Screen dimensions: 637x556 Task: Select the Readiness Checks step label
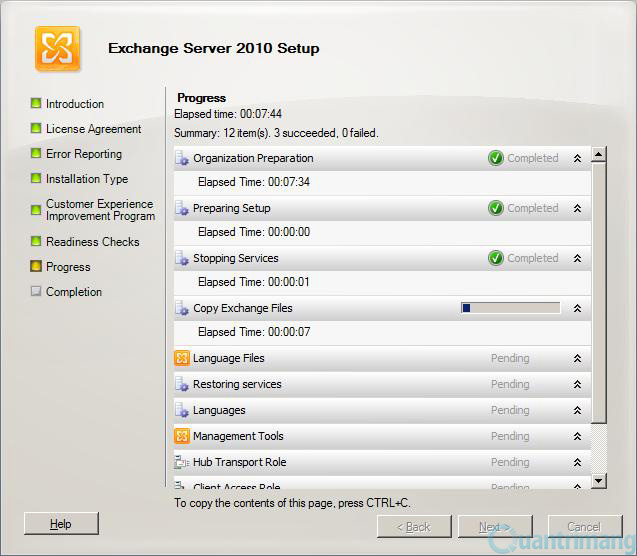(x=93, y=242)
